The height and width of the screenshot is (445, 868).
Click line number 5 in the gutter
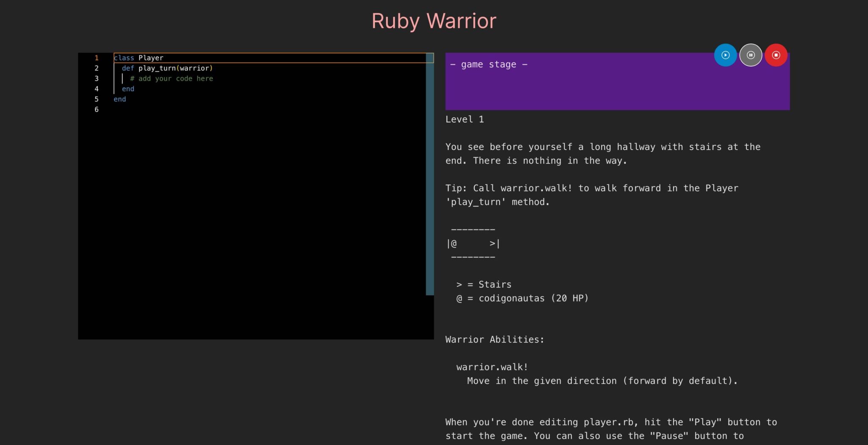pos(97,99)
